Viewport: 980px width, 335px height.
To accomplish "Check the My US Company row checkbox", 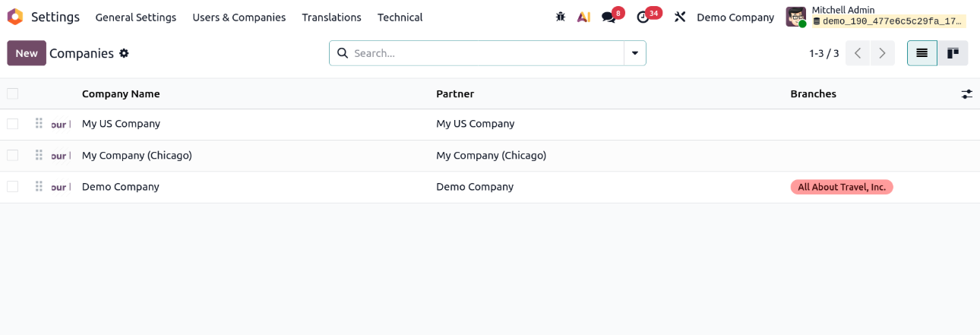I will (12, 124).
